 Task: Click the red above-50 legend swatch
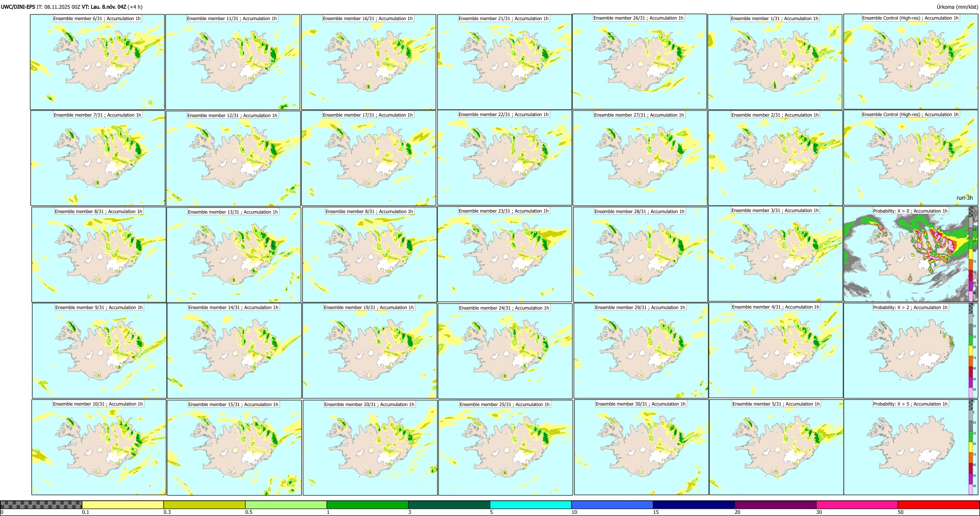[x=938, y=505]
